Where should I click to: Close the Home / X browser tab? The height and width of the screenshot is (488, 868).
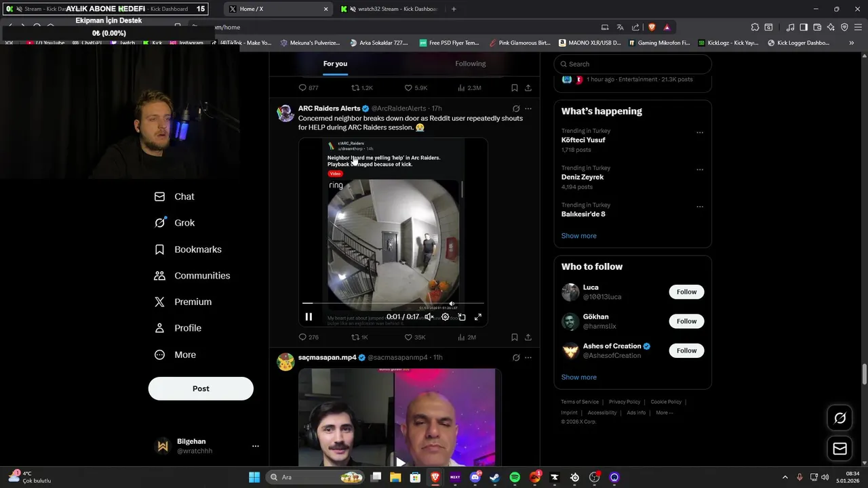coord(325,9)
